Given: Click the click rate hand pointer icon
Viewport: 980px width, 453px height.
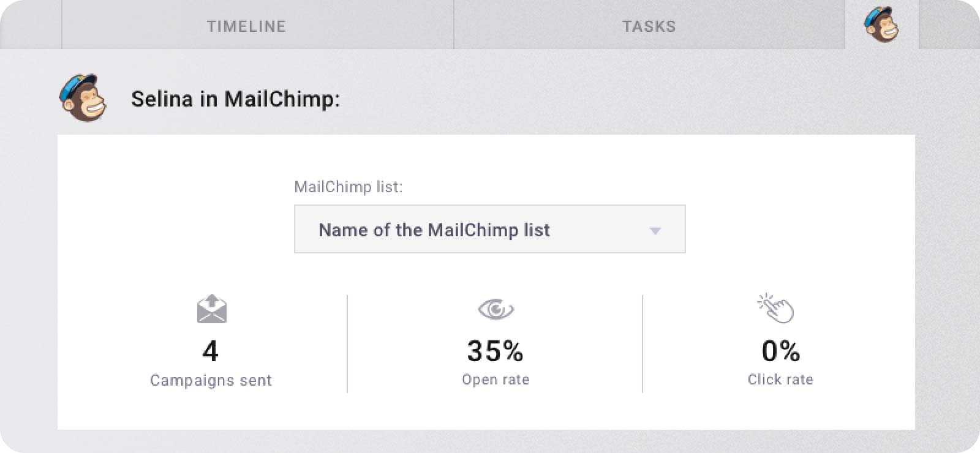Looking at the screenshot, I should pos(775,309).
